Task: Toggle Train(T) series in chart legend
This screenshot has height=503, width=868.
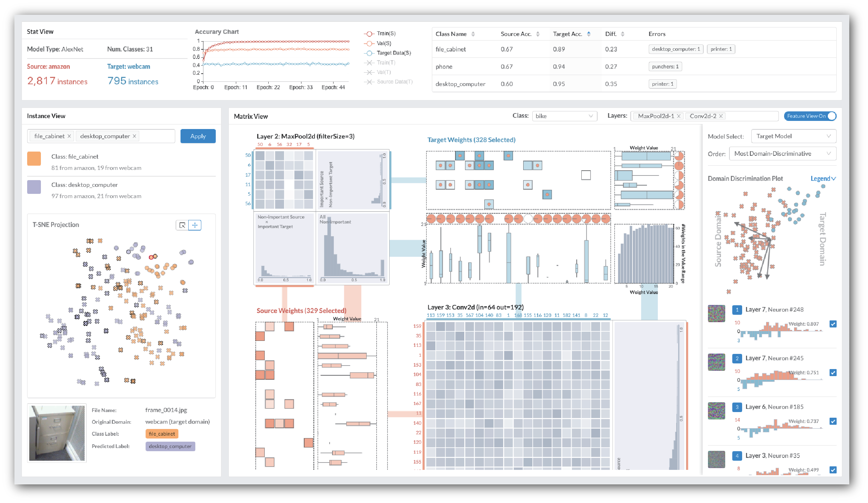Action: (x=382, y=63)
